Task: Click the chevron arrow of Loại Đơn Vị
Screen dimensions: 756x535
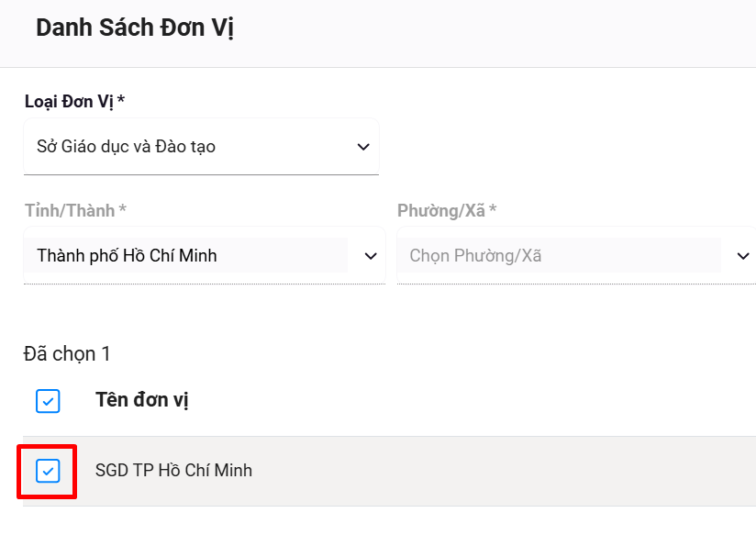Action: 363,147
